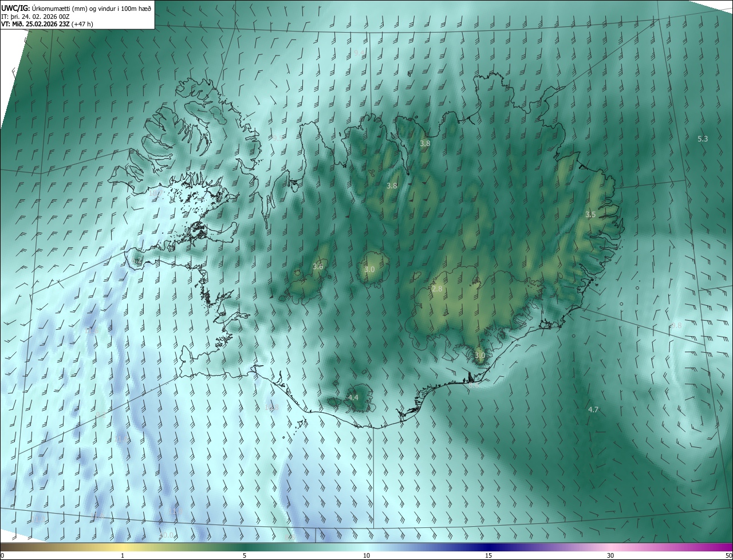
Task: Click the color scale tick label 30
Action: pyautogui.click(x=610, y=556)
